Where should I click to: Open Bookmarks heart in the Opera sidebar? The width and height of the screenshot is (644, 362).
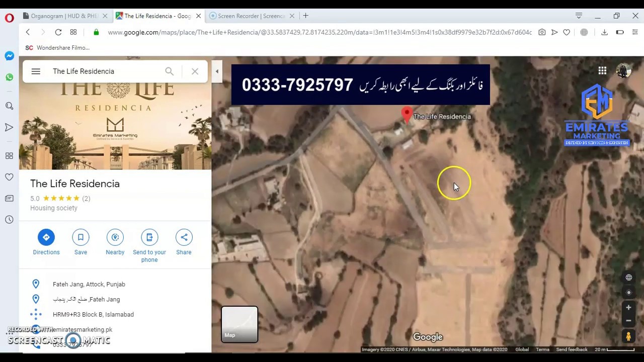pos(9,177)
